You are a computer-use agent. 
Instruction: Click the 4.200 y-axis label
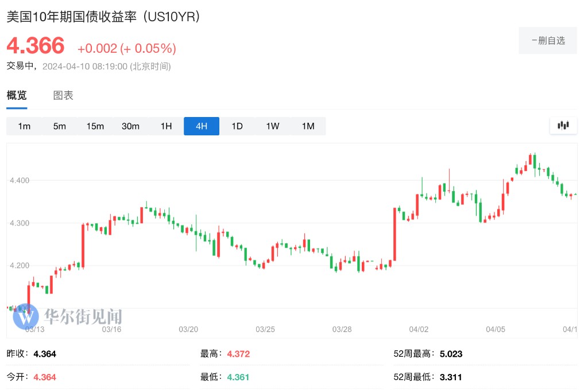point(20,266)
